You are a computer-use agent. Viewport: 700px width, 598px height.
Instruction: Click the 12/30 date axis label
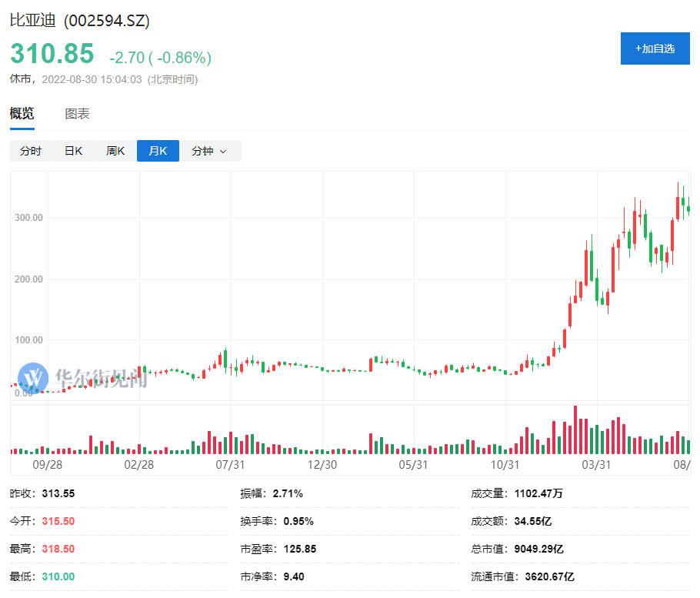[322, 465]
